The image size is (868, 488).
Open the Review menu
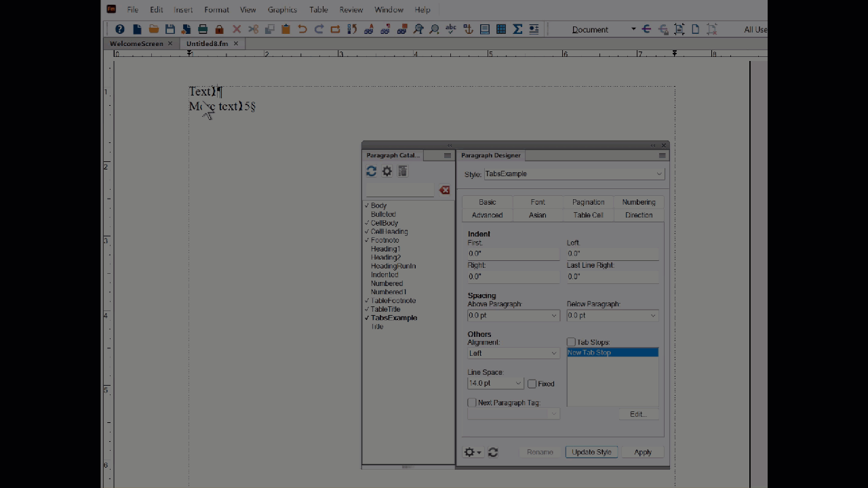point(351,9)
